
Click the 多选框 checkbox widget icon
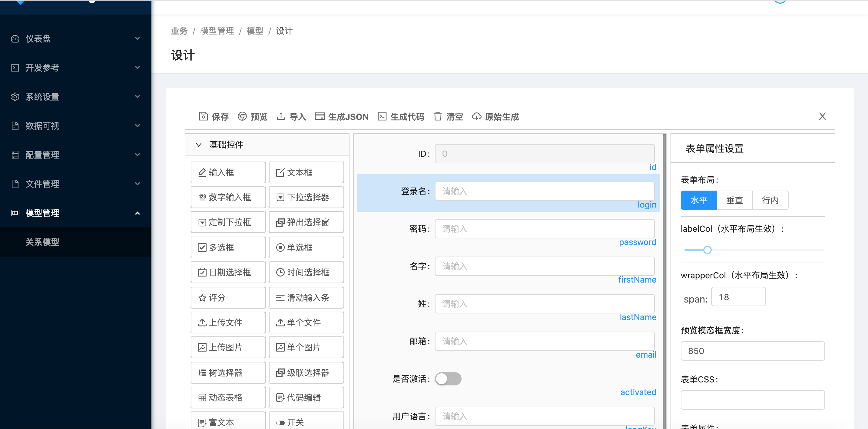(x=202, y=247)
